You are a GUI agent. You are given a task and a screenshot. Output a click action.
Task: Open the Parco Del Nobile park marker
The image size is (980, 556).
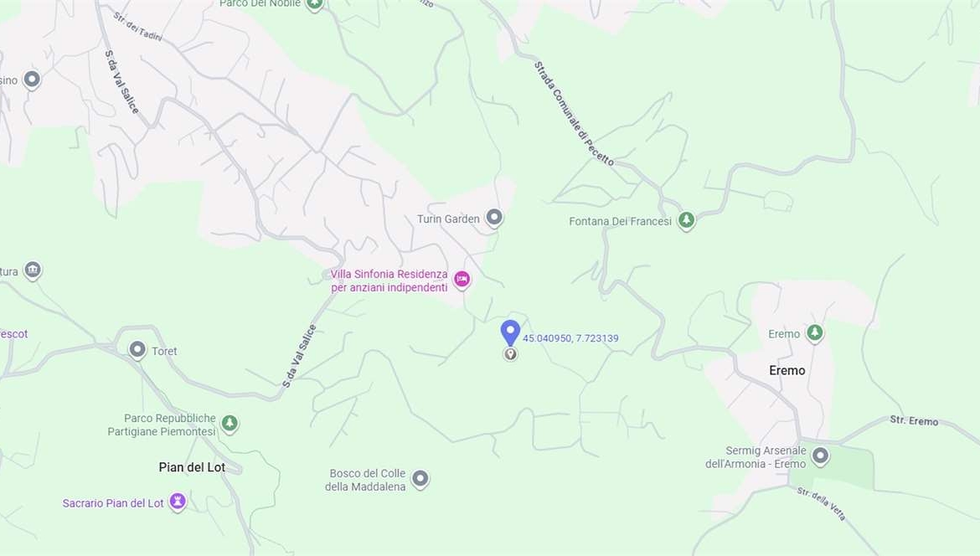coord(315,3)
